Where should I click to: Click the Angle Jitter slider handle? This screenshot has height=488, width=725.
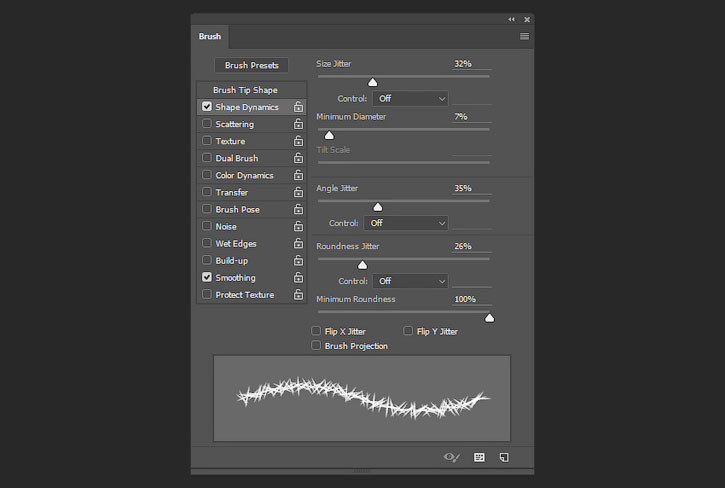tap(378, 207)
